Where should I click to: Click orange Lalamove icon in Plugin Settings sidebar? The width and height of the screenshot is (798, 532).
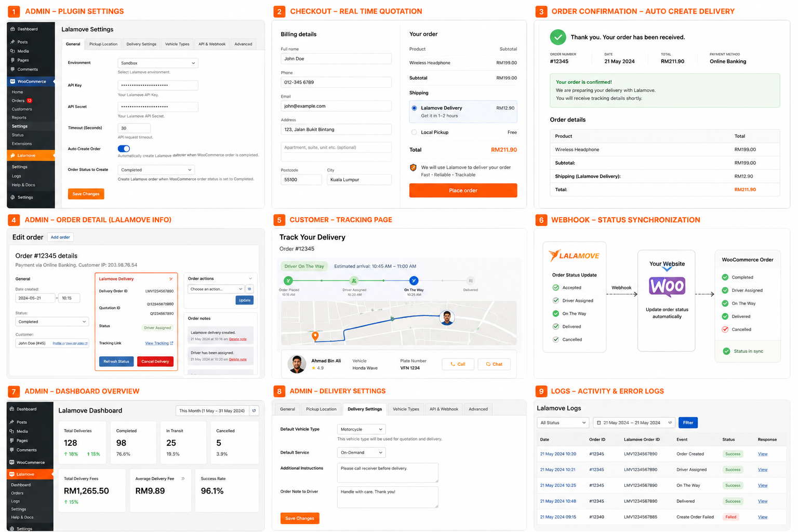(12, 155)
